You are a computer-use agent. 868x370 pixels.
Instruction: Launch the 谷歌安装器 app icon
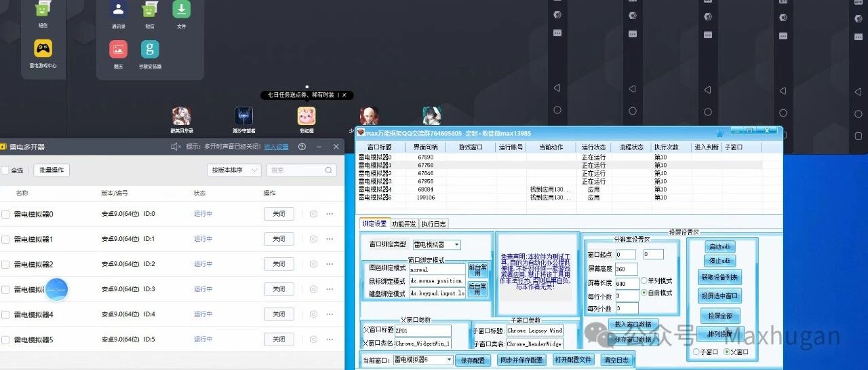click(x=150, y=49)
